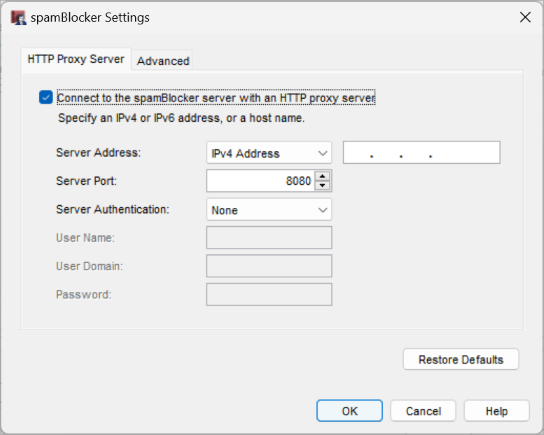Click the spamBlocker Settings title icon
The width and height of the screenshot is (544, 435).
pos(18,17)
